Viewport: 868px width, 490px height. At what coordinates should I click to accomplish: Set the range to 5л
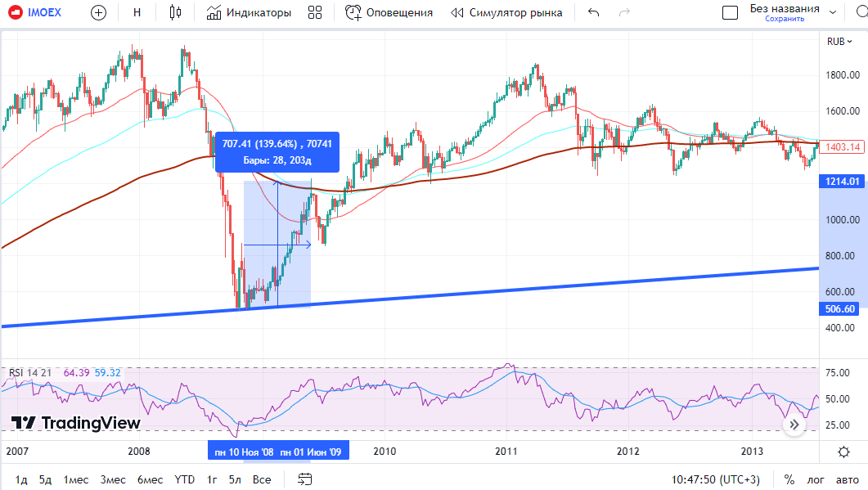pyautogui.click(x=236, y=479)
